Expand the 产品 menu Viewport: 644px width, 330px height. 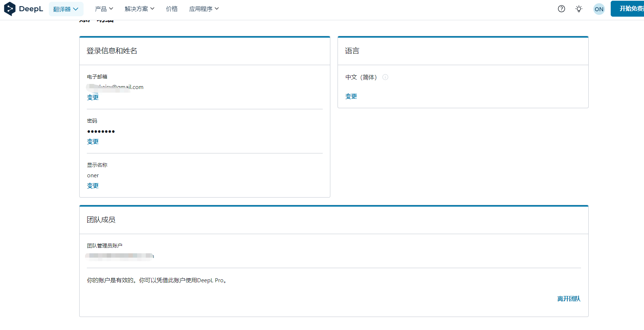tap(104, 9)
